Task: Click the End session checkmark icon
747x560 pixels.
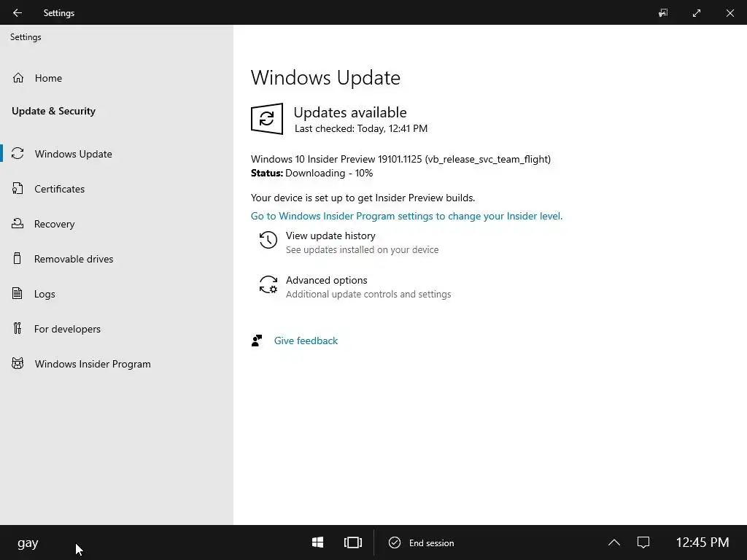Action: [395, 542]
